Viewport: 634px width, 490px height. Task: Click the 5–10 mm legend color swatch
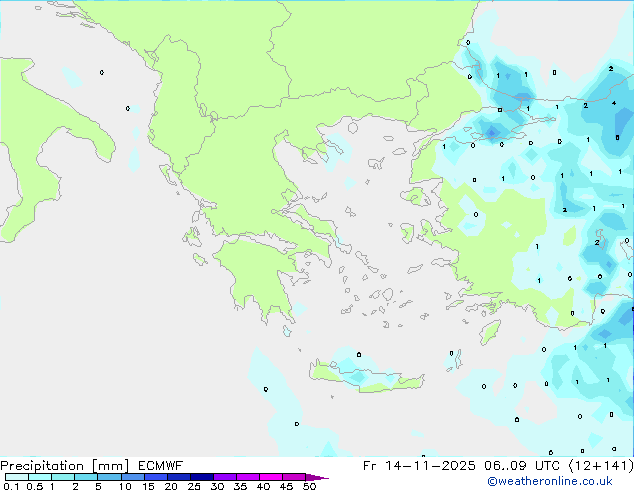point(109,477)
